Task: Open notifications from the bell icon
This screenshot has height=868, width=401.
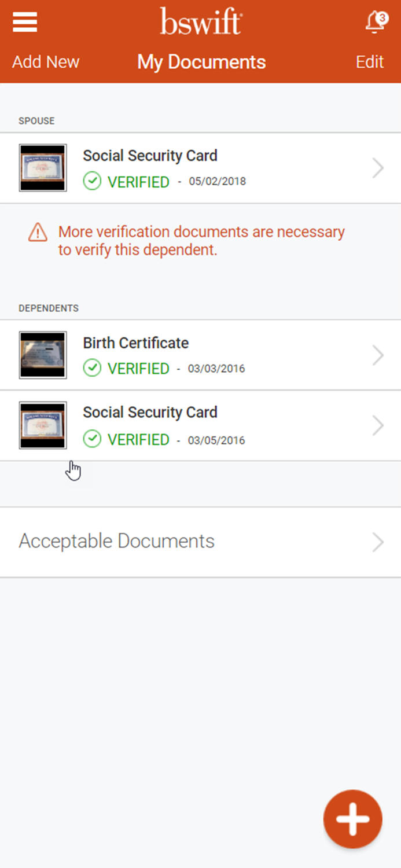Action: [373, 22]
